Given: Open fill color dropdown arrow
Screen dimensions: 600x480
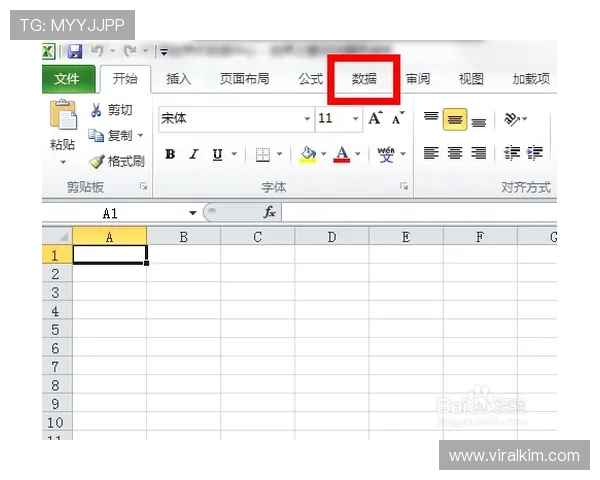Looking at the screenshot, I should [x=323, y=154].
